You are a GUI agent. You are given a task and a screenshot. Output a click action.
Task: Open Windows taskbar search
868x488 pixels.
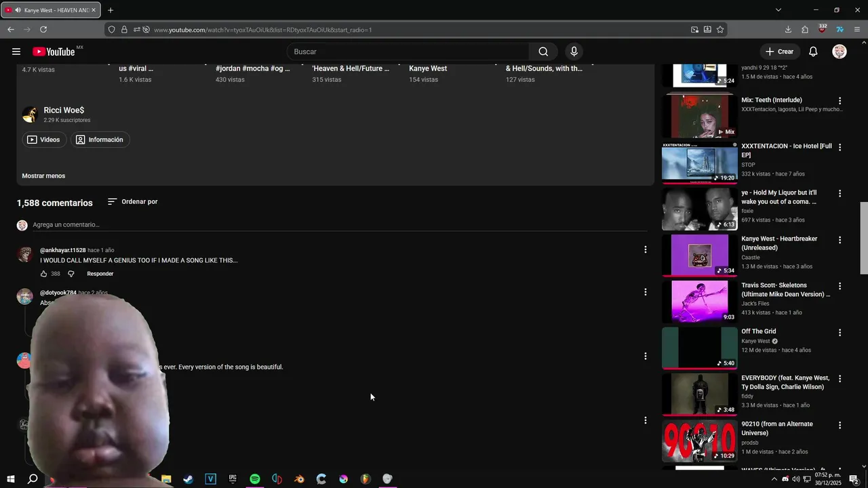click(x=32, y=479)
